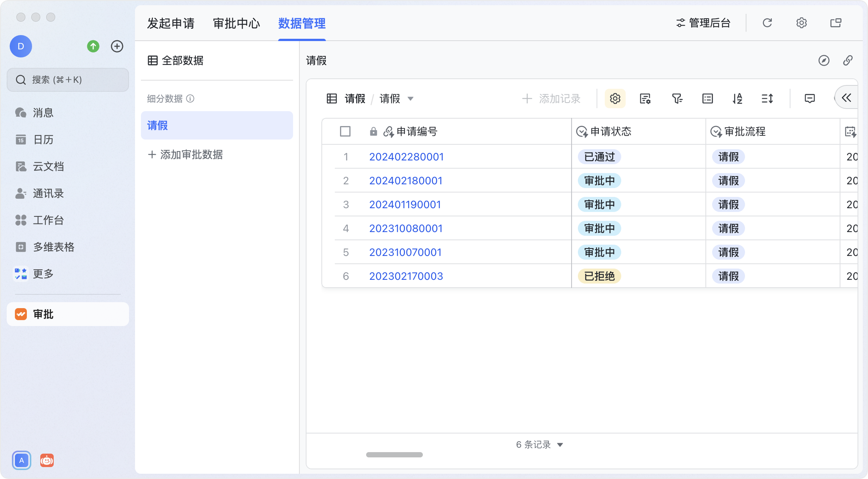The image size is (868, 479).
Task: Toggle the select-all checkbox in table header
Action: (345, 131)
